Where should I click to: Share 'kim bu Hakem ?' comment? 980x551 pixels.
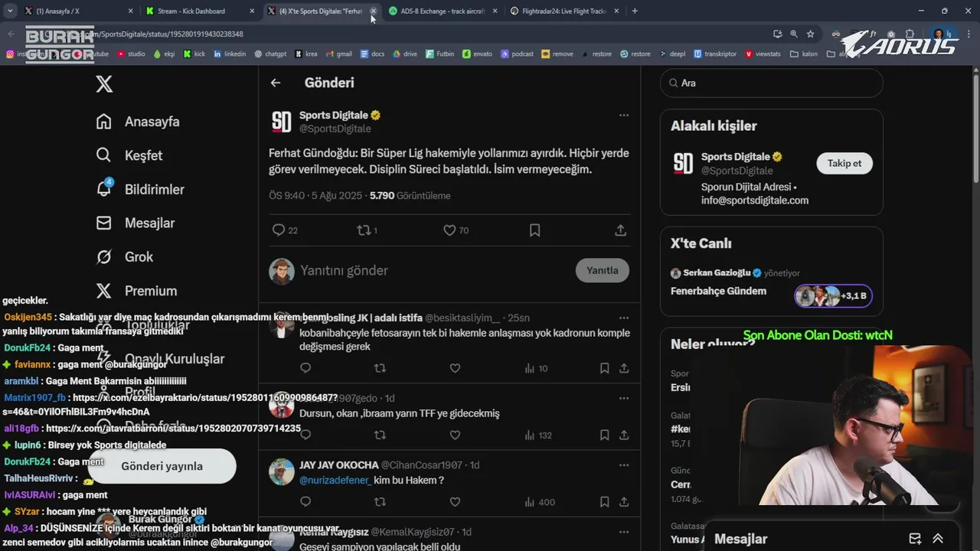tap(624, 502)
